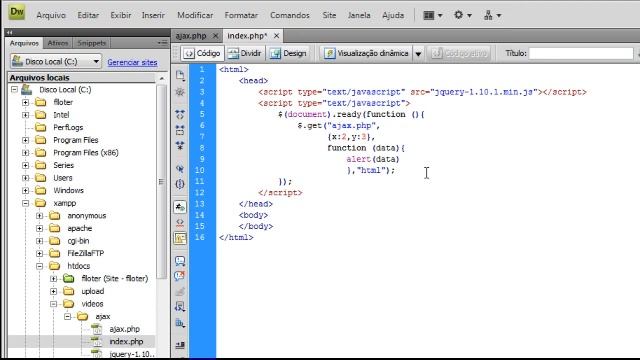Click the expand all icon
The height and width of the screenshot is (360, 640).
(x=180, y=145)
